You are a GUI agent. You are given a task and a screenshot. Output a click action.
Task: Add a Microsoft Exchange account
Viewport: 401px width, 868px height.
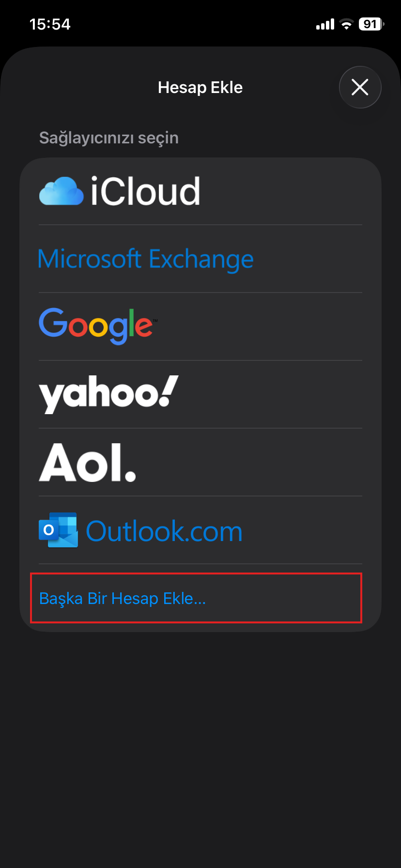200,259
